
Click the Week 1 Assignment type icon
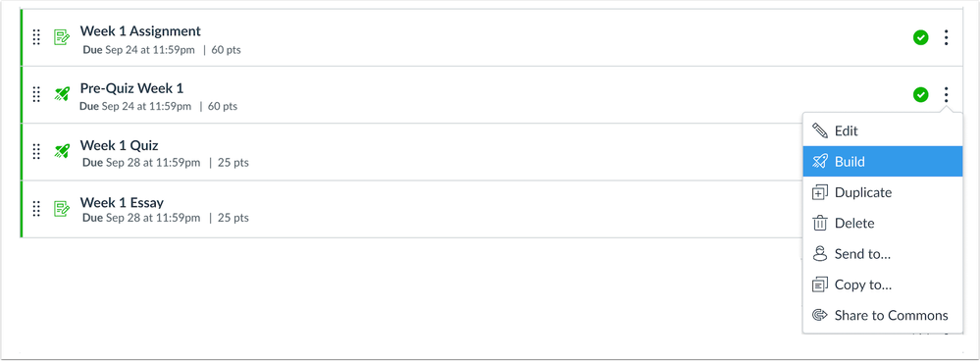click(x=61, y=37)
